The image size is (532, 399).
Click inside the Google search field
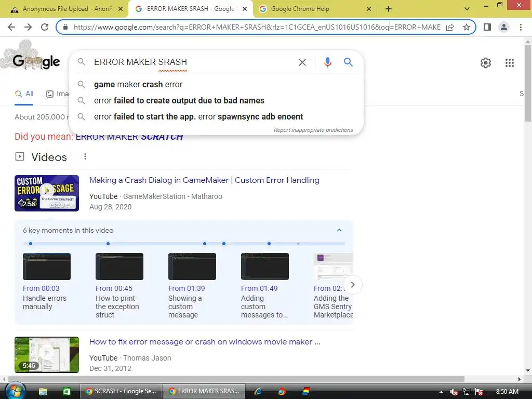pos(192,62)
